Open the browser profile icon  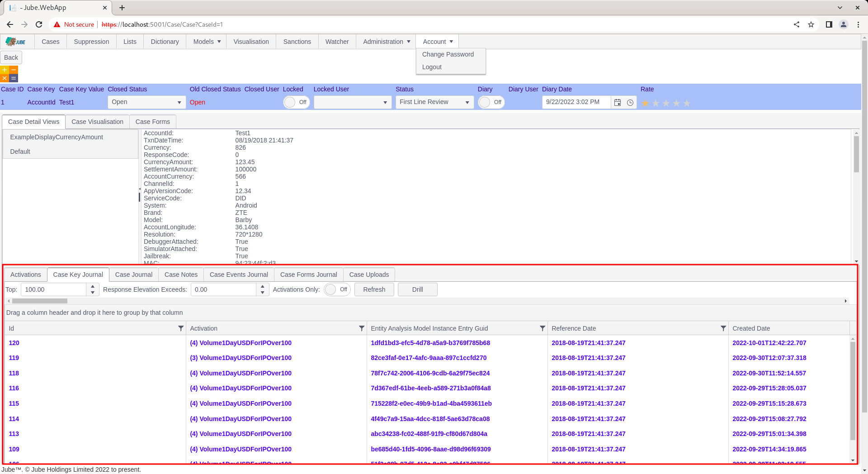pos(844,24)
